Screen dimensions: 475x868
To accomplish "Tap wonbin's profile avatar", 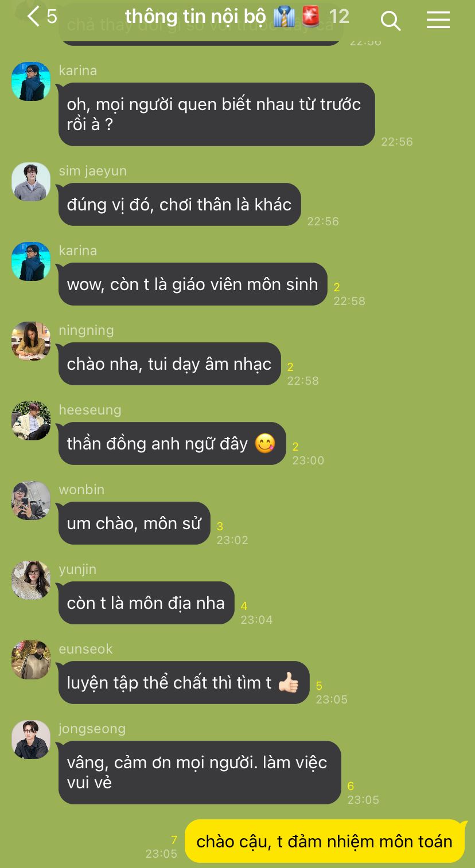I will pyautogui.click(x=31, y=501).
